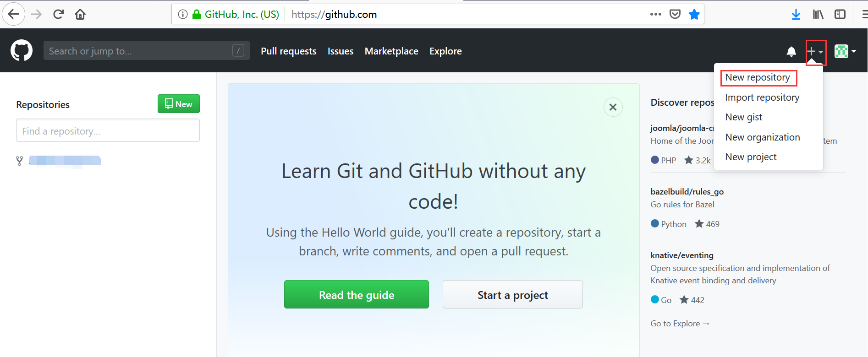Click the Discover repos heading
The height and width of the screenshot is (357, 868).
click(682, 103)
